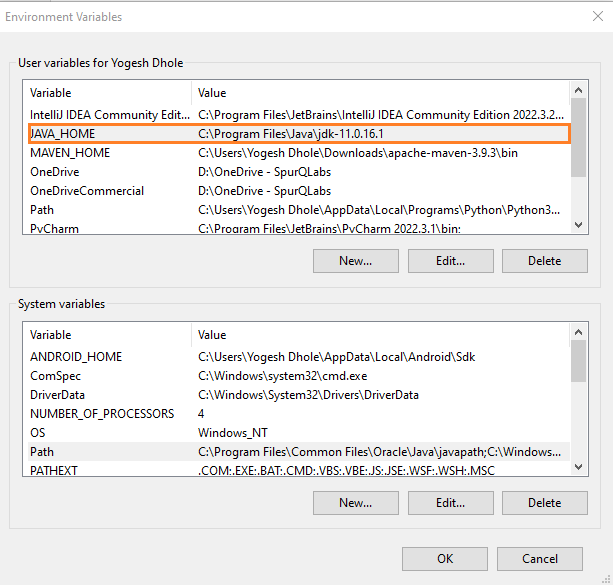Click the user variables Edit... button
613x586 pixels.
(x=451, y=261)
